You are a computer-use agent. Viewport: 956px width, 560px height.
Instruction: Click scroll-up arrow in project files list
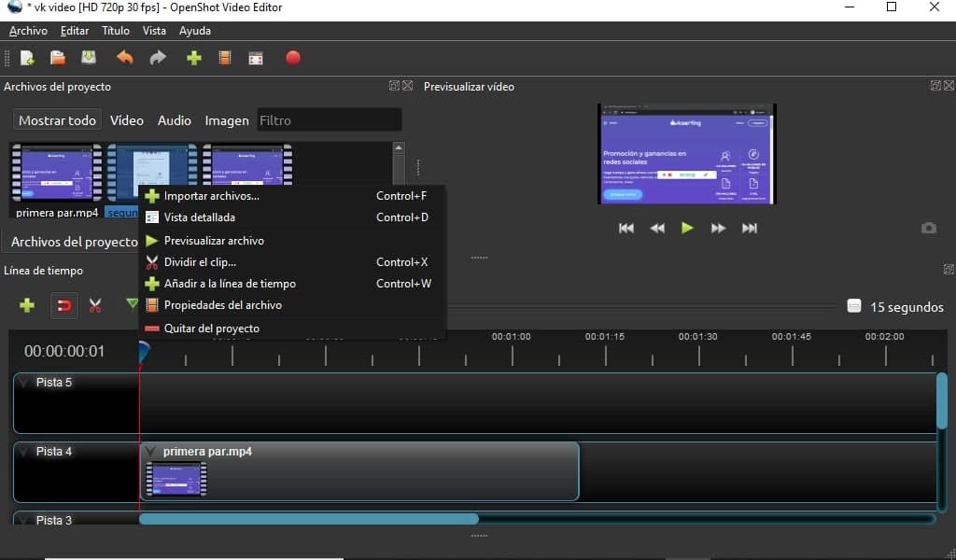pyautogui.click(x=398, y=147)
